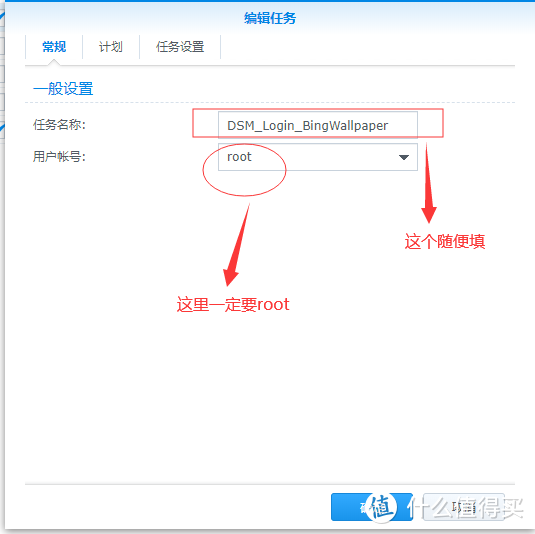Open the 任务设置 tab
Screen dimensions: 535x534
click(x=180, y=47)
